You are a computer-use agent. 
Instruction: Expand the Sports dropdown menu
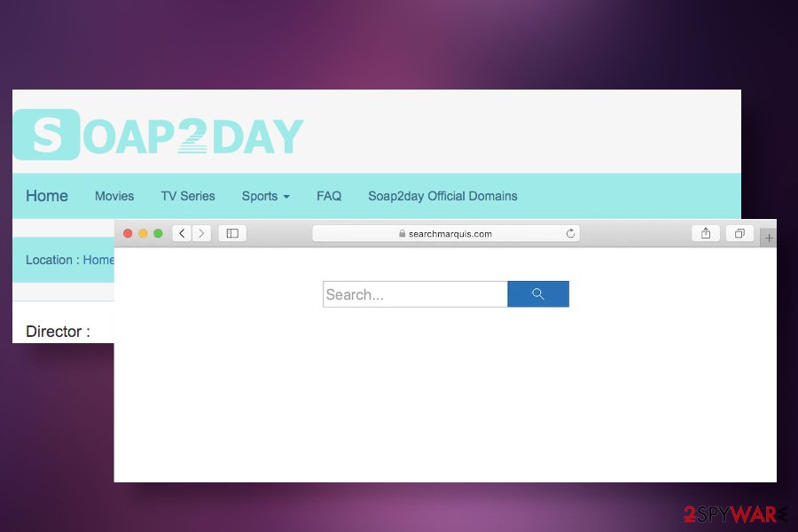click(266, 196)
